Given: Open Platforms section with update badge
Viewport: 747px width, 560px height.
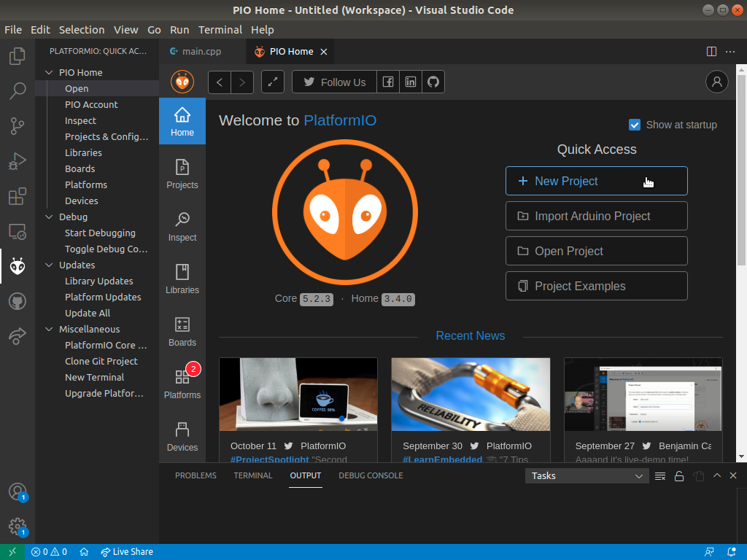Looking at the screenshot, I should [x=182, y=384].
